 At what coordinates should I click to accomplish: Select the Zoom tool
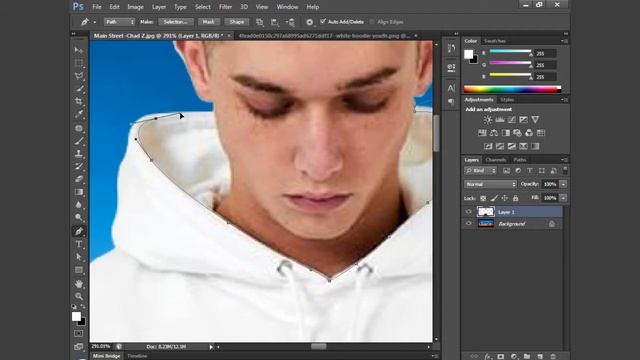point(79,296)
